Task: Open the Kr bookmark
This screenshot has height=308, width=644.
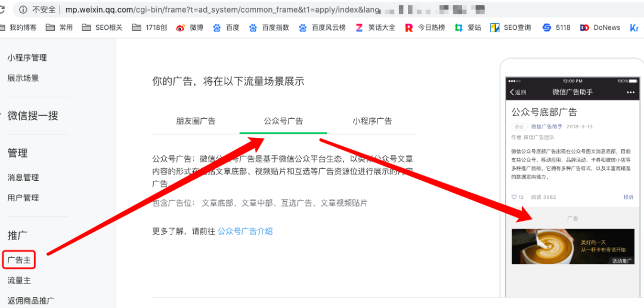Action: coord(634,28)
